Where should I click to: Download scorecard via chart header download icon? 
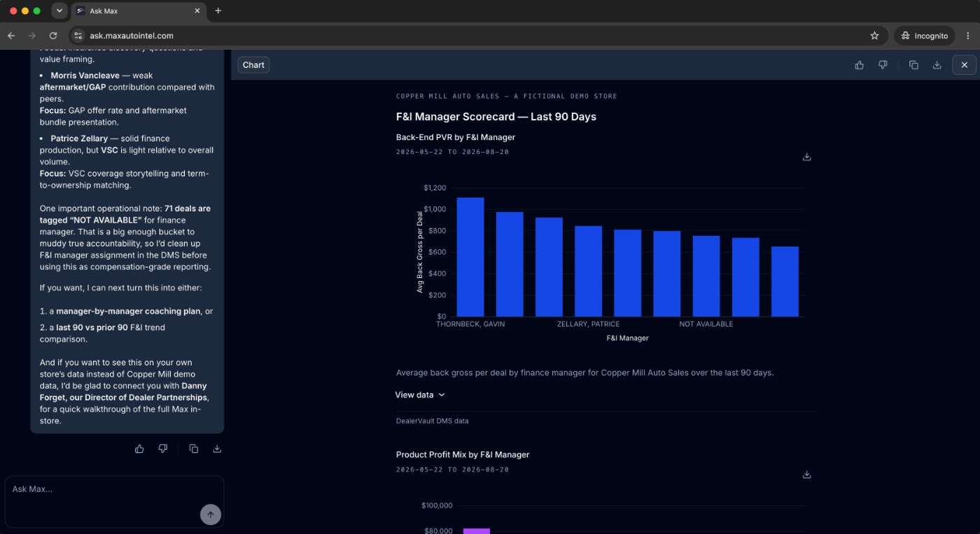[x=937, y=65]
